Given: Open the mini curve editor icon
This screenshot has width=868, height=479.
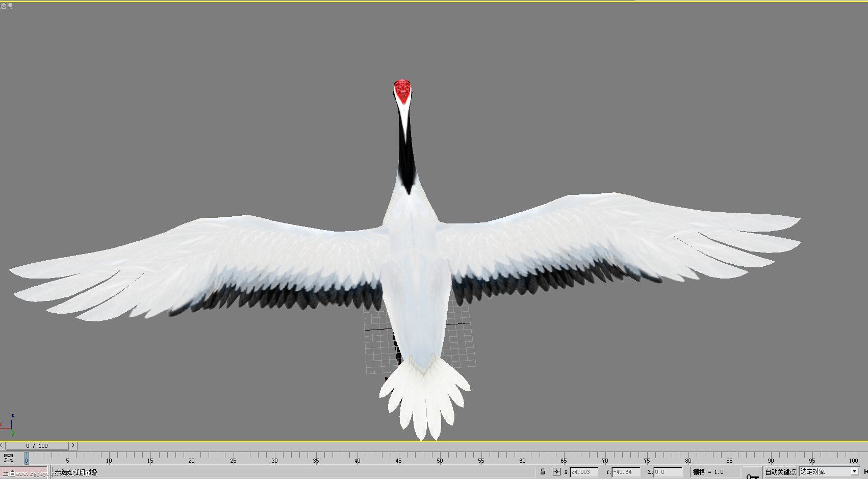Looking at the screenshot, I should 8,458.
